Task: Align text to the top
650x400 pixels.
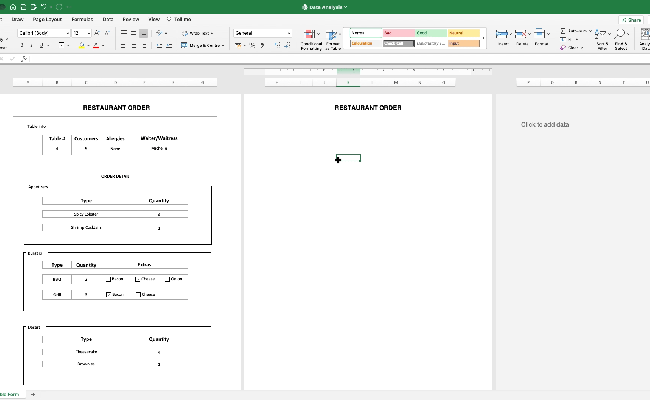Action: point(124,33)
